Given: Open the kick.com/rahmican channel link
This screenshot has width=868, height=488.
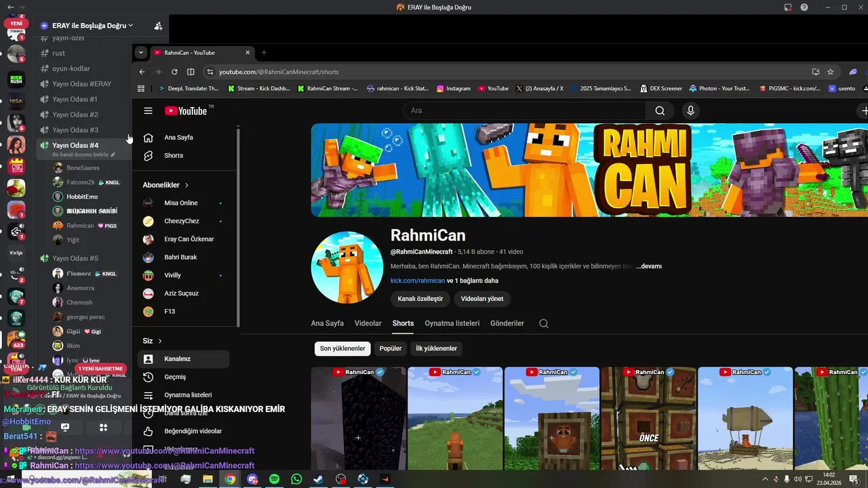Looking at the screenshot, I should [x=418, y=281].
